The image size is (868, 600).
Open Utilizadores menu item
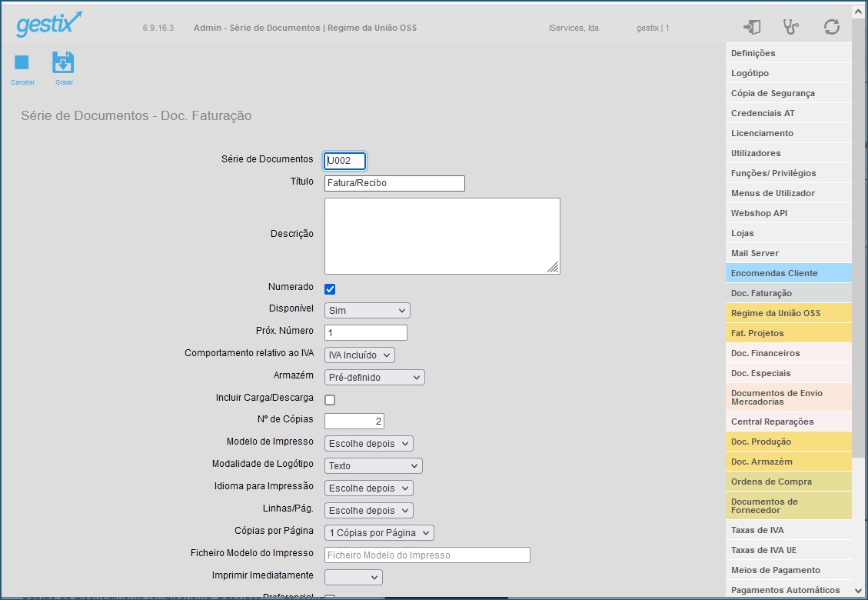pos(788,153)
